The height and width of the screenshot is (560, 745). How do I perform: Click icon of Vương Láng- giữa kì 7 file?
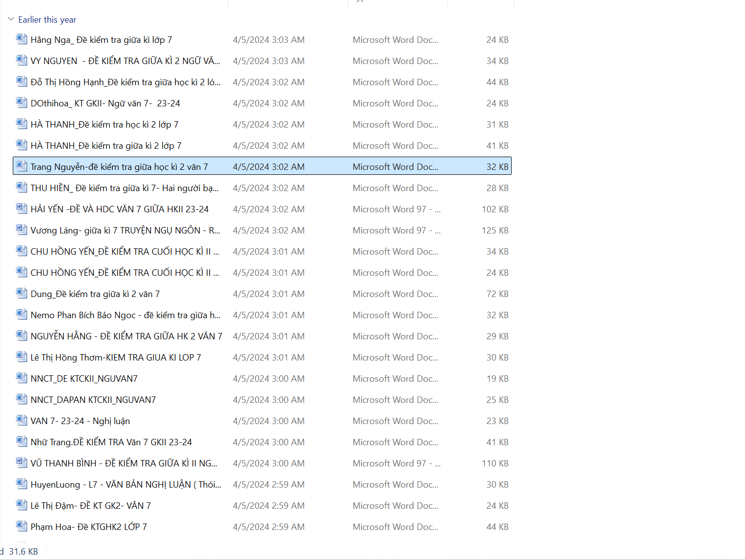[x=22, y=230]
